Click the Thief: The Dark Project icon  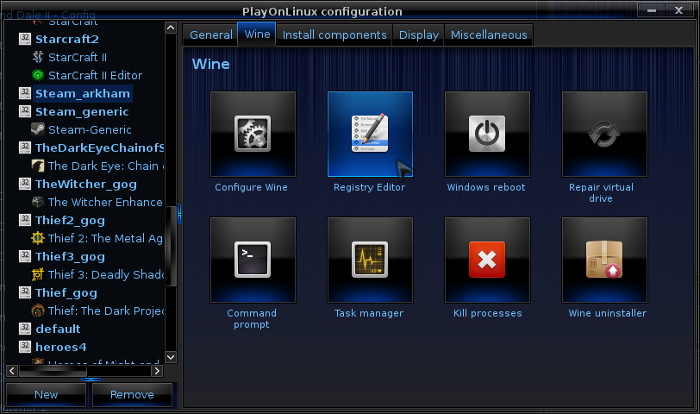pos(38,310)
